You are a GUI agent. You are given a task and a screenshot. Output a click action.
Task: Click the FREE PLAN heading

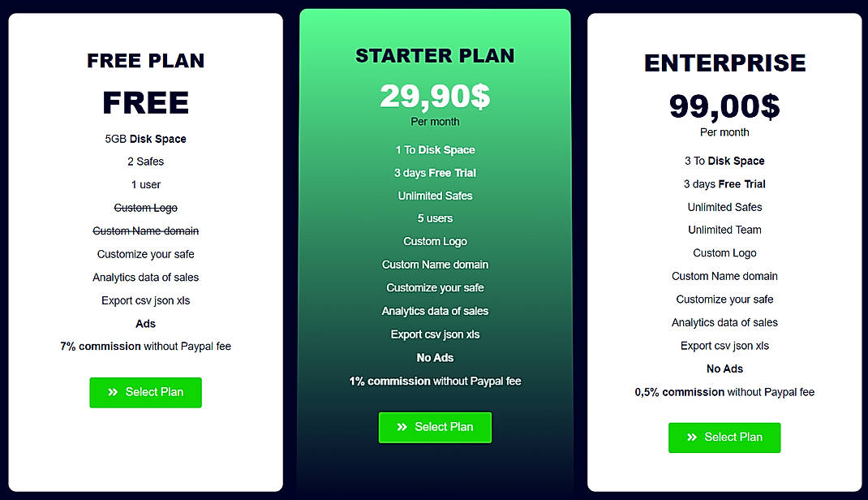pos(145,61)
